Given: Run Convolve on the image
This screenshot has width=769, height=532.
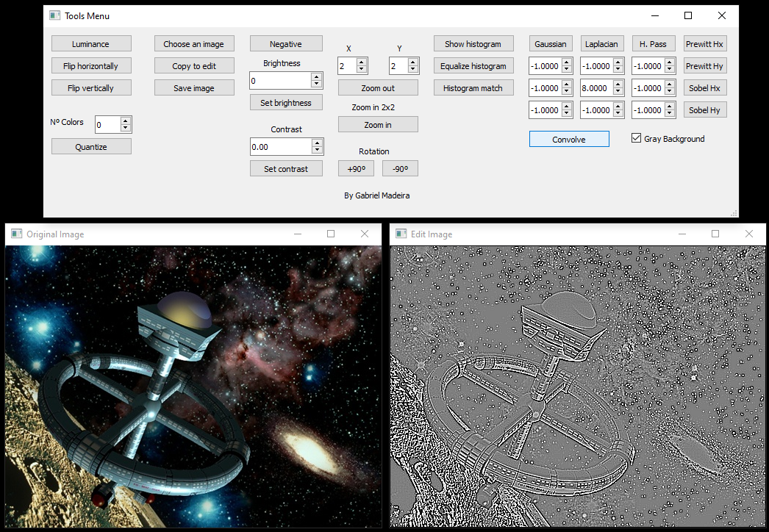Looking at the screenshot, I should [x=569, y=140].
